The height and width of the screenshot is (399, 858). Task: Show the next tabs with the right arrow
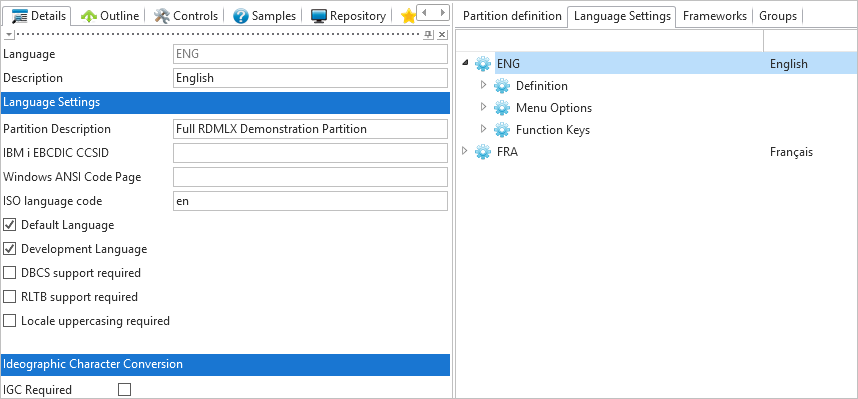click(442, 12)
